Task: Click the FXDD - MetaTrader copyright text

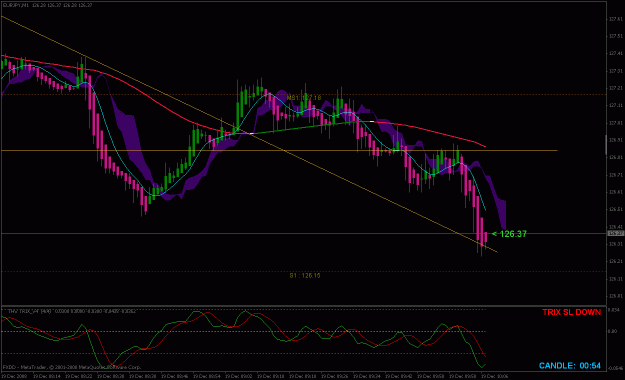Action: pyautogui.click(x=72, y=367)
